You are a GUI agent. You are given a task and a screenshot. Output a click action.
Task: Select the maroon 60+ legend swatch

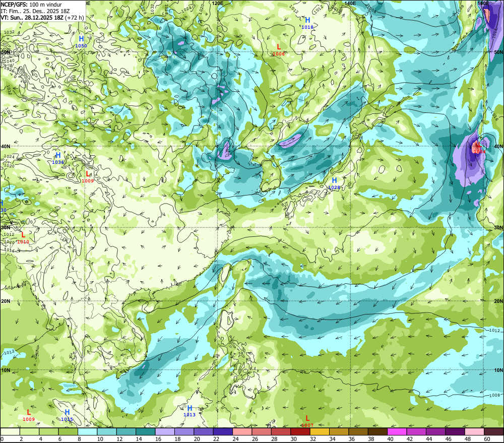494,431
